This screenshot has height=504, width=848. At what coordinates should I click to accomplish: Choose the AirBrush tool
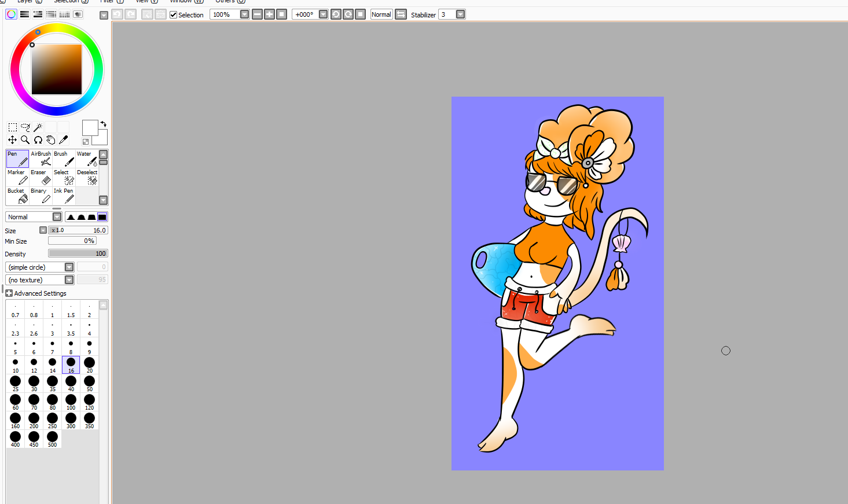[41, 159]
